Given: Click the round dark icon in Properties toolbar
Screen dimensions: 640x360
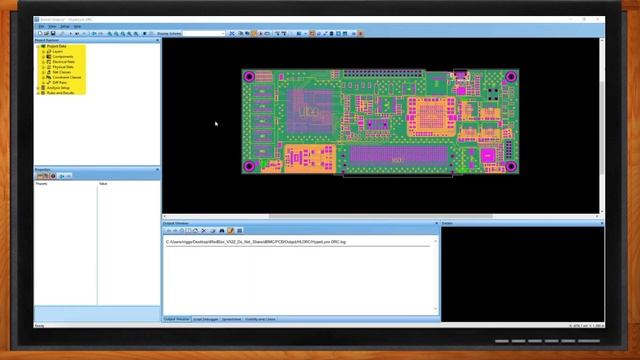Looking at the screenshot, I should point(53,176).
